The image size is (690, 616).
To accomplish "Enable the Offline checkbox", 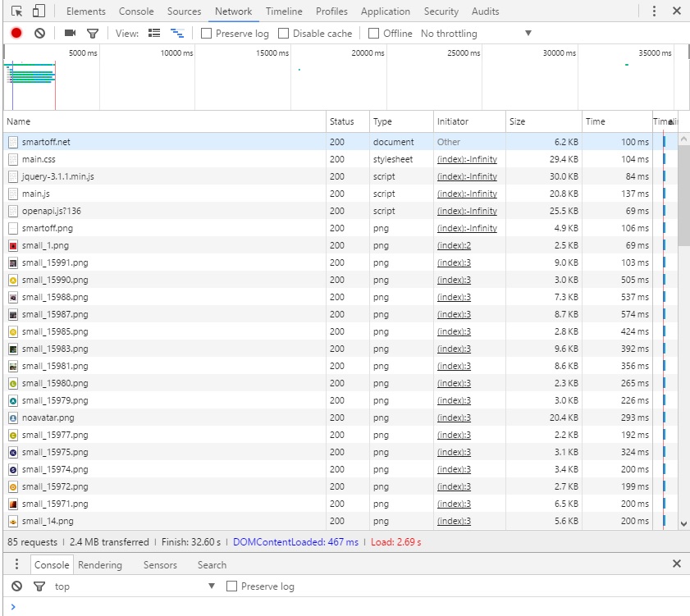I will 374,34.
